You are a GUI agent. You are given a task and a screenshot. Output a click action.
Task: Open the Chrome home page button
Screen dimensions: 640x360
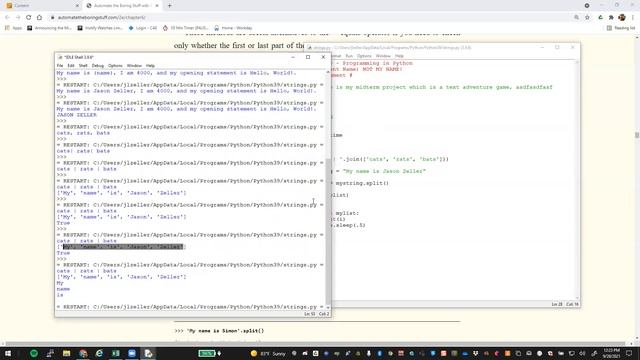pyautogui.click(x=39, y=18)
